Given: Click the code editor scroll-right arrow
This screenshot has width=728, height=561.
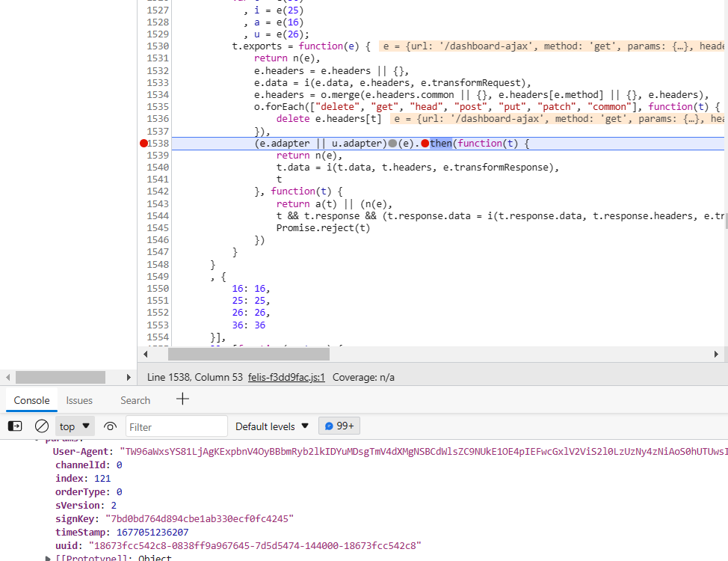Looking at the screenshot, I should (x=716, y=354).
